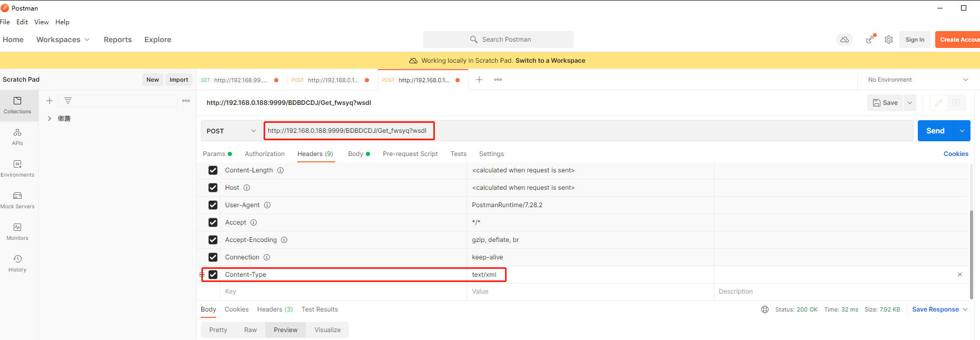980x340 pixels.
Task: Open the History sidebar panel
Action: click(x=17, y=264)
